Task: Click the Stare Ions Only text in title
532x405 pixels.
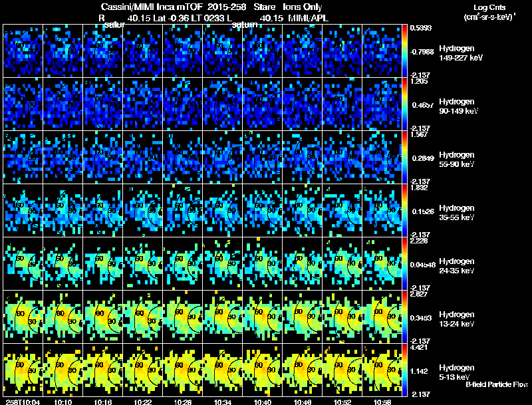Action: (x=288, y=7)
